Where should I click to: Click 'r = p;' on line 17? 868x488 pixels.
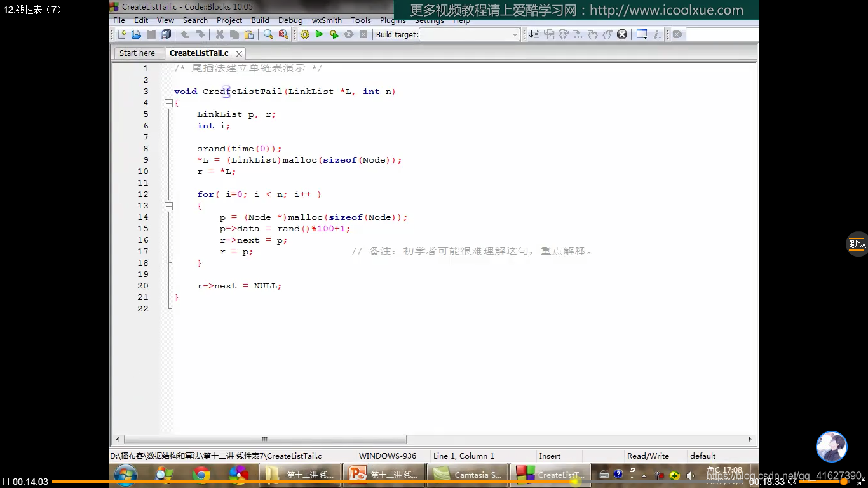tap(236, 252)
